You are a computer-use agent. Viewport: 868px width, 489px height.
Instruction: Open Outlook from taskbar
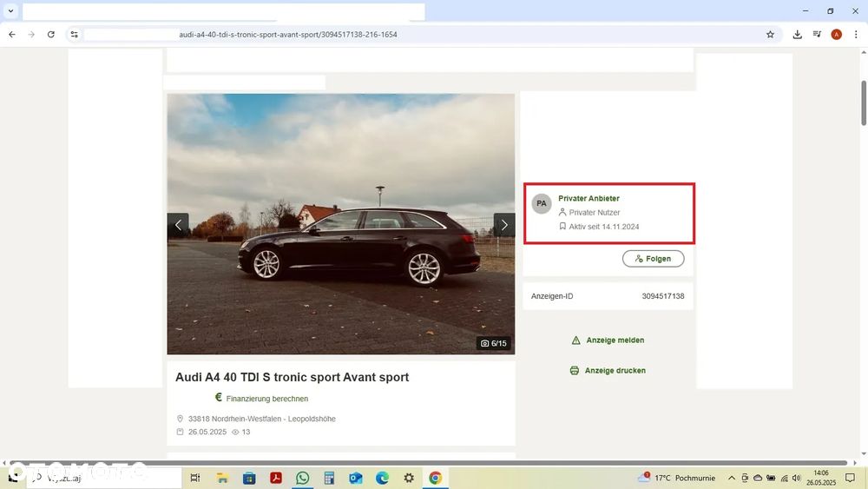[x=355, y=478]
